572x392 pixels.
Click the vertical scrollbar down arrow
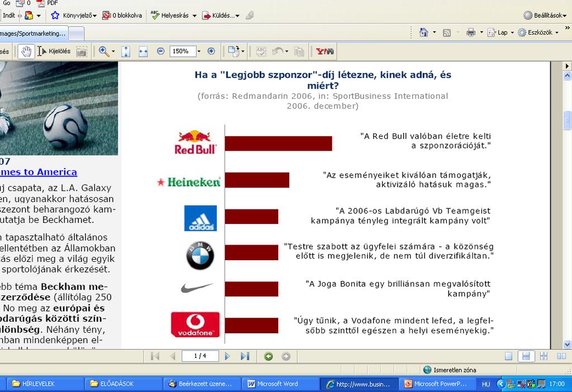(x=567, y=344)
